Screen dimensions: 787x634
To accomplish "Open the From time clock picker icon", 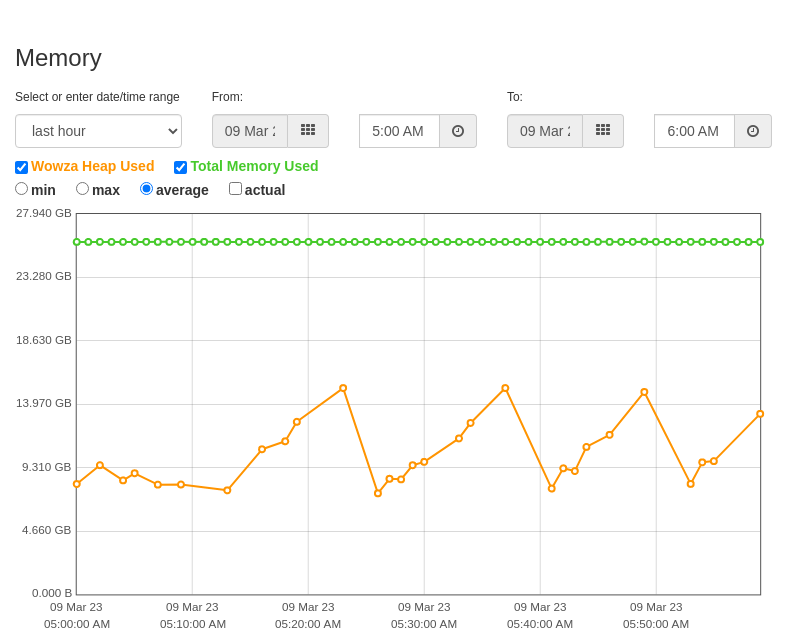I will 458,131.
